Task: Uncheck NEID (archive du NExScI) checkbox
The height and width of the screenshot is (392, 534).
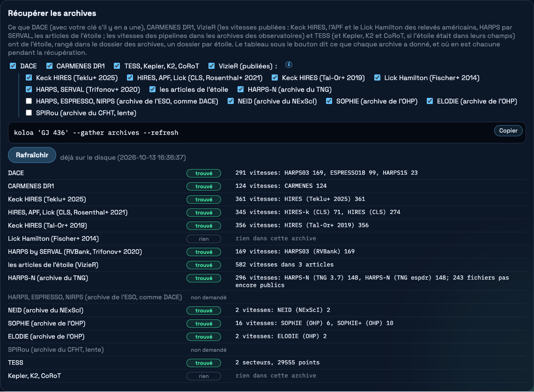Action: coord(230,101)
